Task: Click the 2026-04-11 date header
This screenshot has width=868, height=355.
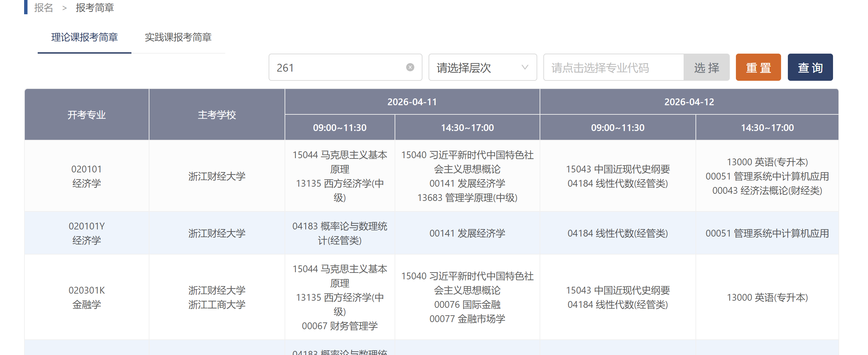Action: coord(412,102)
